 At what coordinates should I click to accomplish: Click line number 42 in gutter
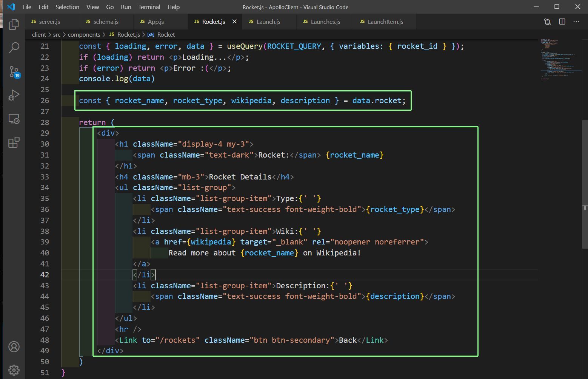(x=45, y=275)
